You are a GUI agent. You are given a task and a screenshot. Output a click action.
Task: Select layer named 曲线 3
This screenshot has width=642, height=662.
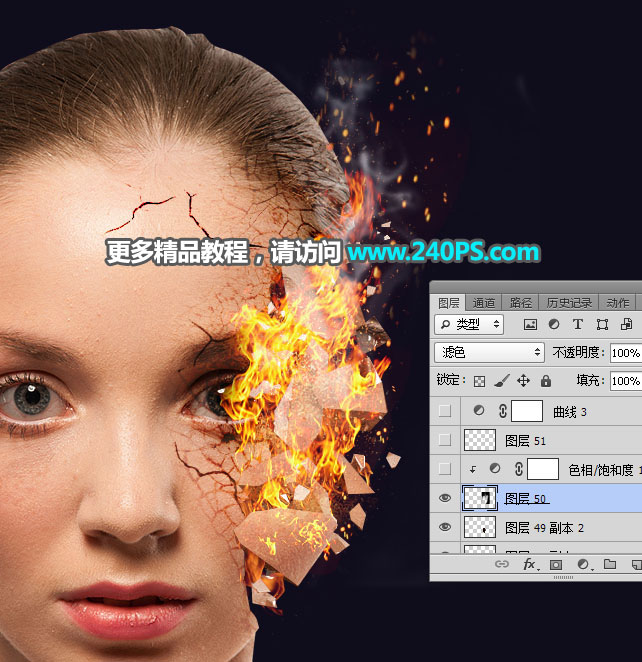click(x=569, y=412)
